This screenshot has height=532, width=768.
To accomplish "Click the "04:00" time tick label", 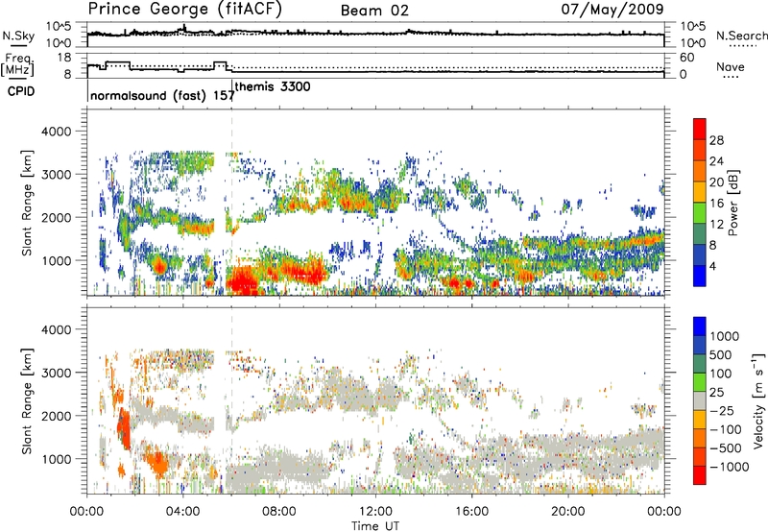I will pos(182,512).
